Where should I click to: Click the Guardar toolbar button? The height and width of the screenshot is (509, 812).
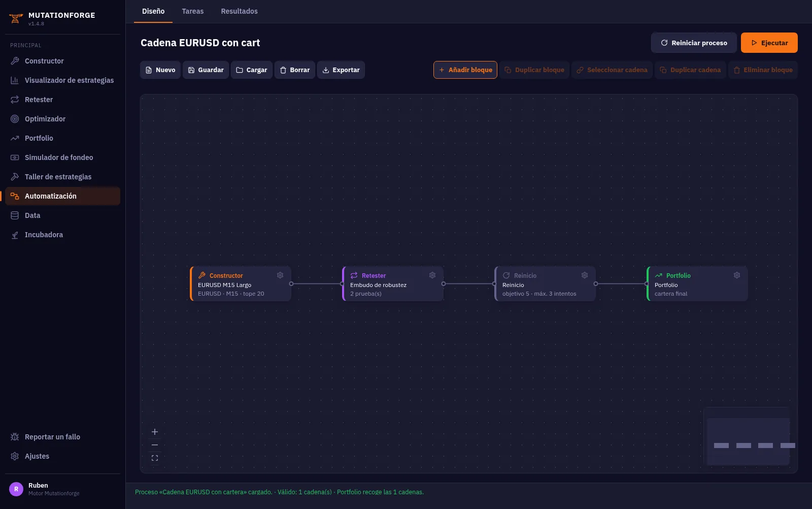pos(206,70)
